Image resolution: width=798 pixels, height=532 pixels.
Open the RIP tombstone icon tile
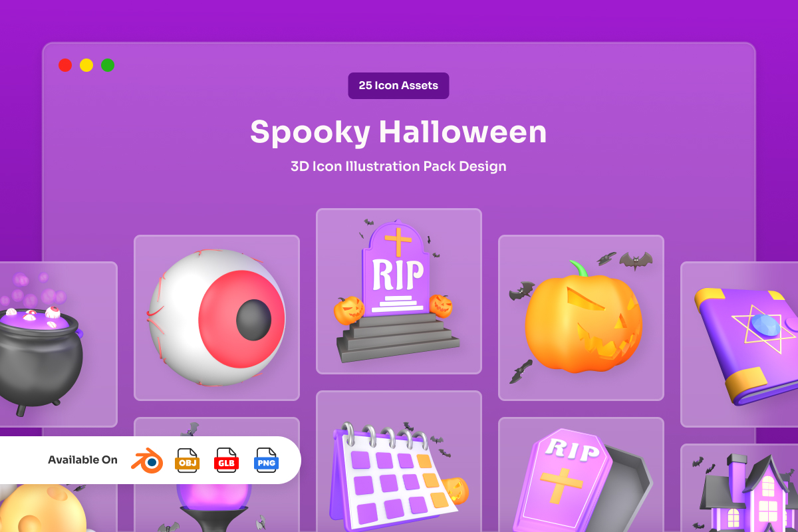click(x=399, y=291)
